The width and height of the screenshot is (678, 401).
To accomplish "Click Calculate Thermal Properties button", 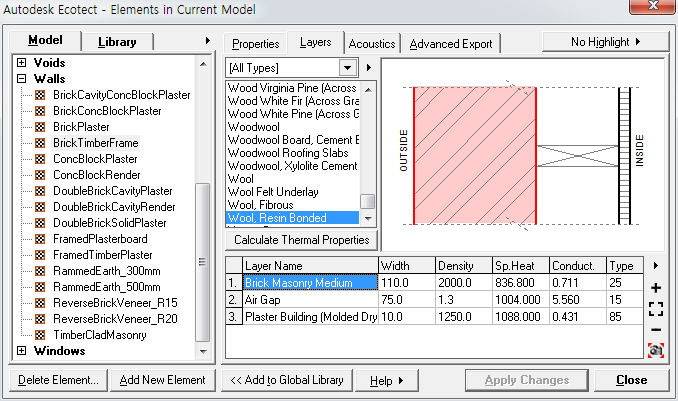I will click(301, 240).
